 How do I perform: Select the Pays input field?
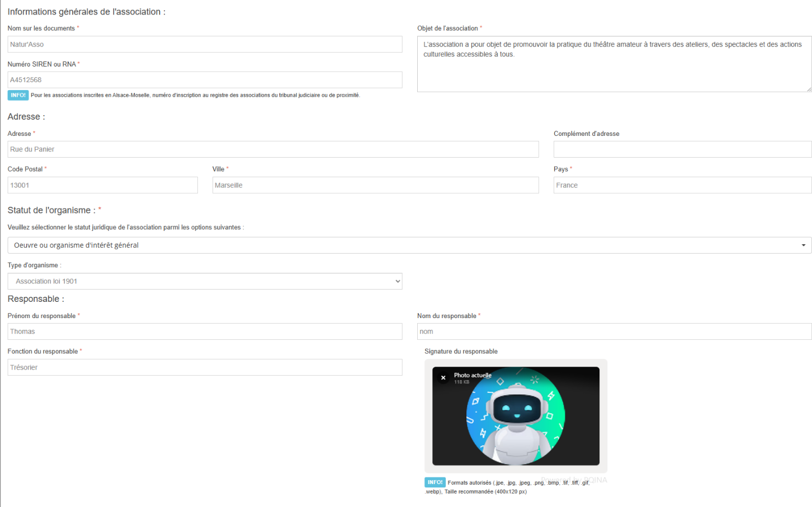point(682,185)
